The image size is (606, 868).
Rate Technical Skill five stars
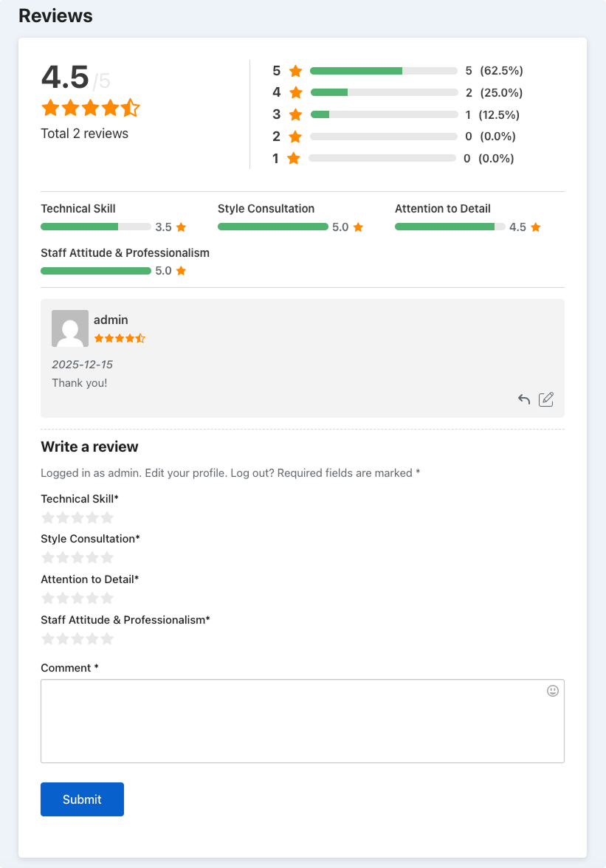[107, 517]
